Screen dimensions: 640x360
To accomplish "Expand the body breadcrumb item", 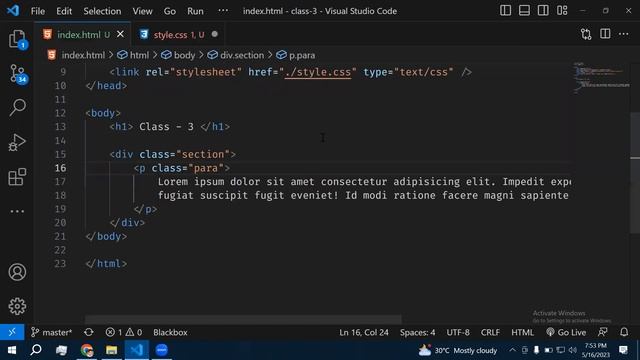I will point(178,55).
